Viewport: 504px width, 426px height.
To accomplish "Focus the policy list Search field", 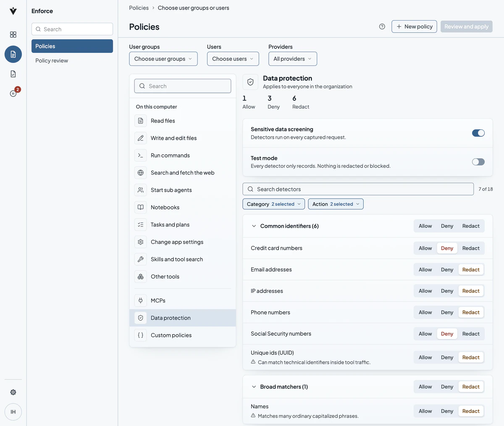I will click(183, 86).
